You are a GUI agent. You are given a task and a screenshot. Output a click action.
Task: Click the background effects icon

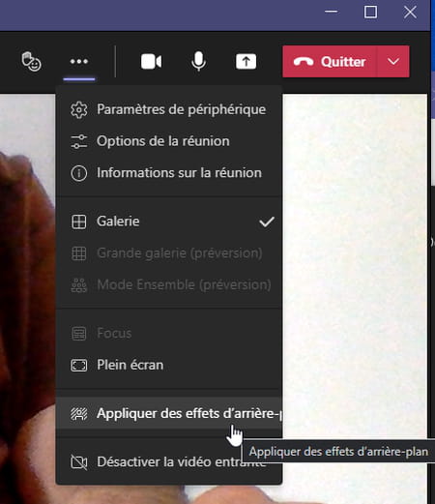pyautogui.click(x=79, y=414)
